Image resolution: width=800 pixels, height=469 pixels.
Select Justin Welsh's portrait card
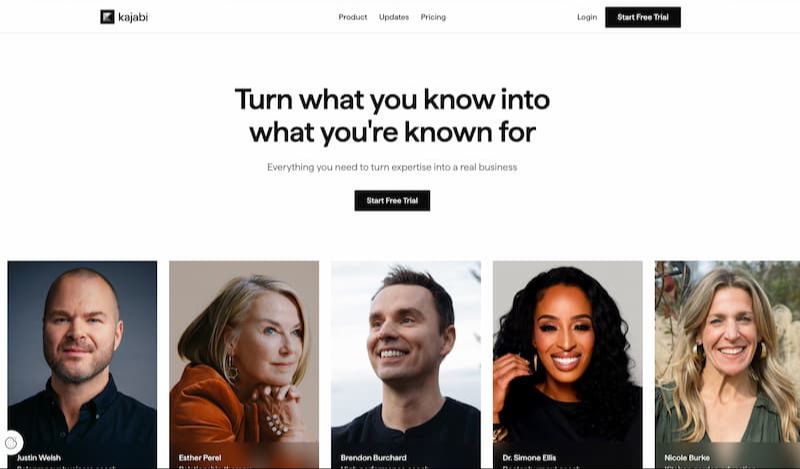(82, 364)
